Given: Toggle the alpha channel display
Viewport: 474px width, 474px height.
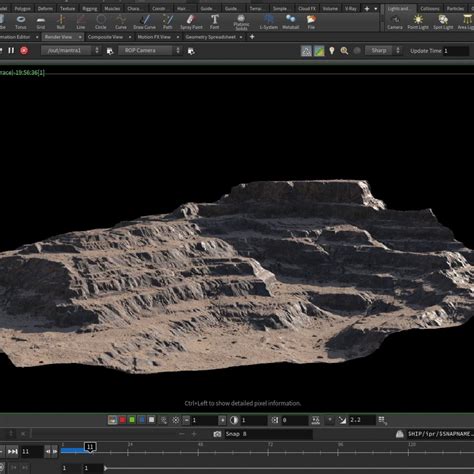Looking at the screenshot, I should tap(152, 420).
